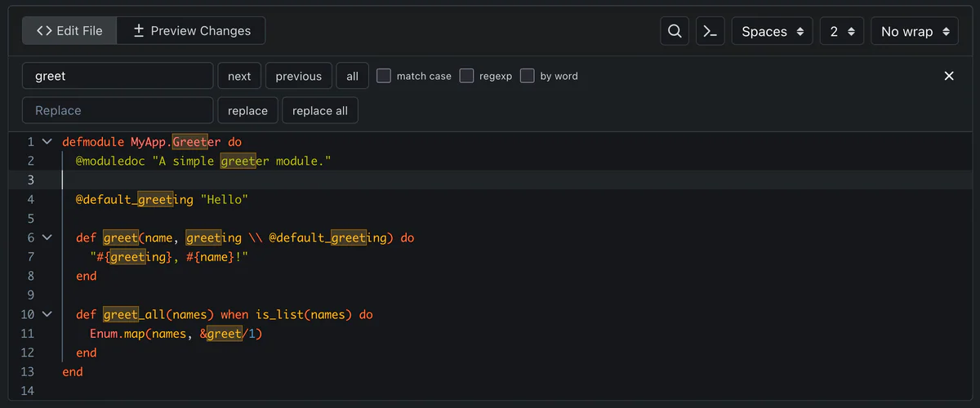Viewport: 980px width, 408px height.
Task: Focus the search field containing greet
Action: [x=118, y=76]
